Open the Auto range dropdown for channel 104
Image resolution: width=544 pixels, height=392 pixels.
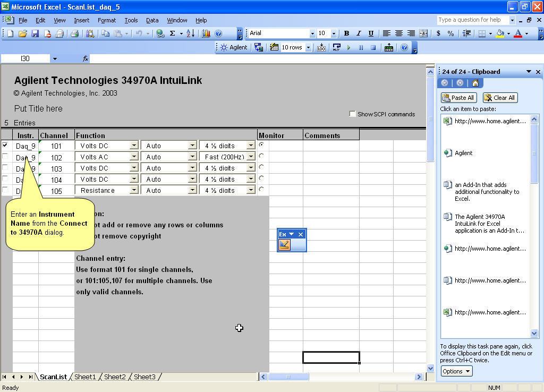click(x=192, y=178)
